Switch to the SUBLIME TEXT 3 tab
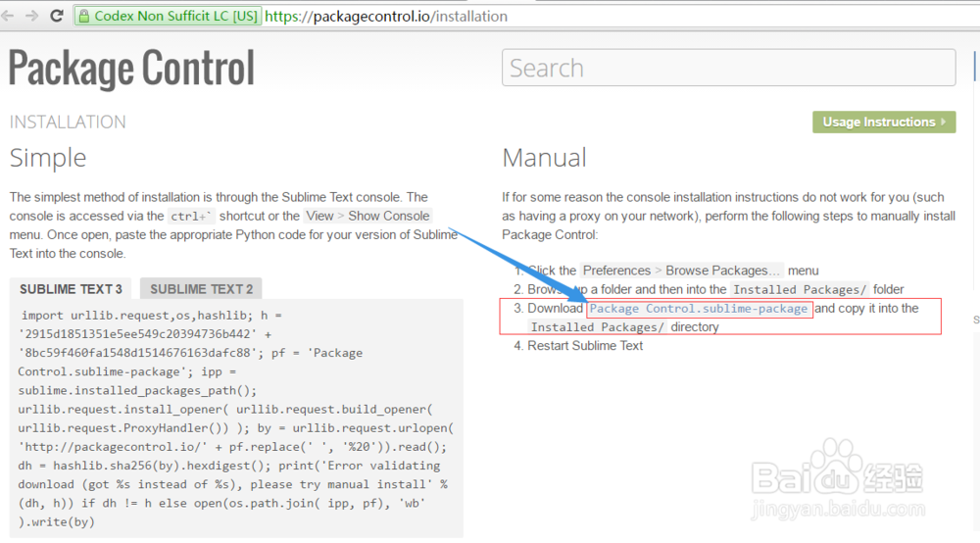980x543 pixels. click(71, 289)
